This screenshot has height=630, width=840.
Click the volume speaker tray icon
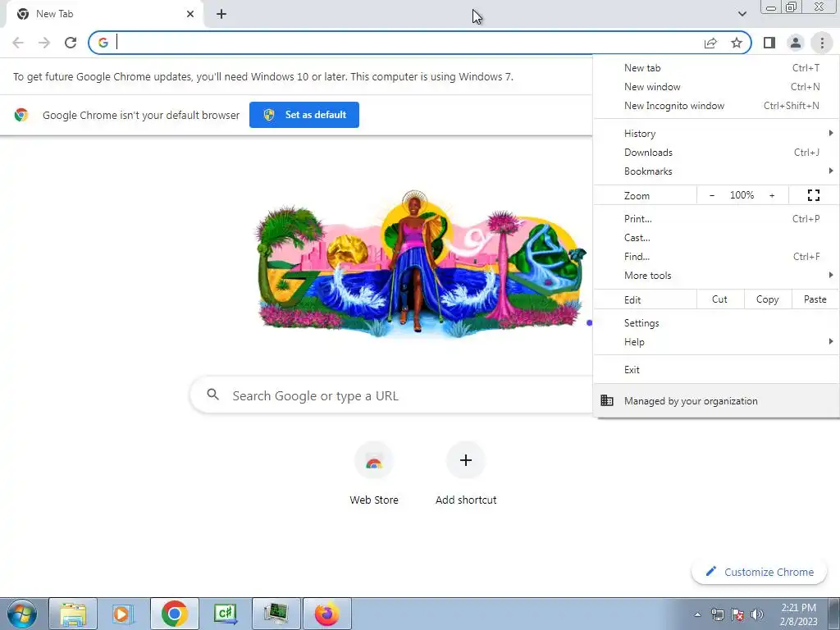click(757, 614)
